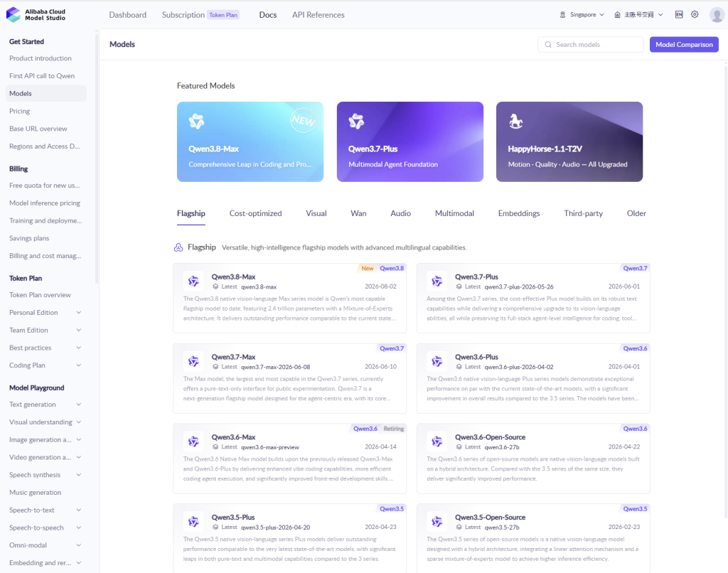Click the Qwen3.7-Plus model card icon
Screen dimensions: 728x573
click(x=437, y=281)
